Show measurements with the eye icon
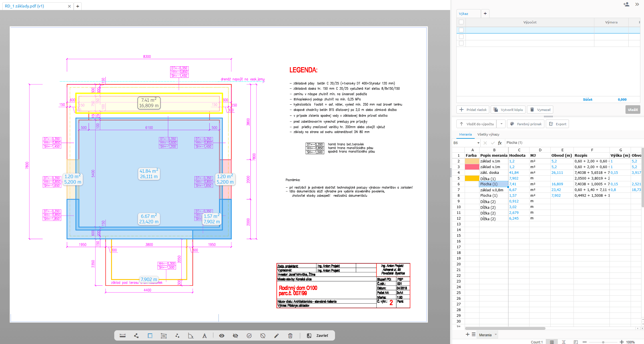The height and width of the screenshot is (344, 644). tap(222, 336)
